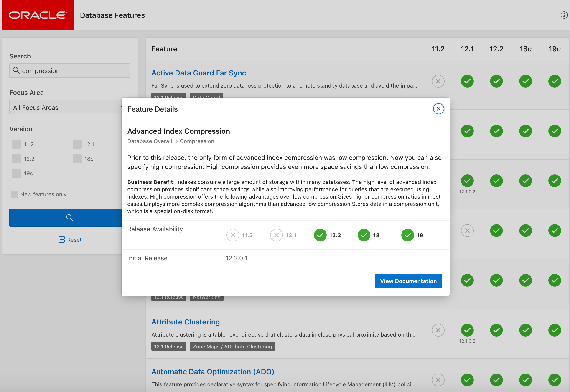This screenshot has height=392, width=570.
Task: Check the 11.2 version checkbox
Action: coord(16,144)
